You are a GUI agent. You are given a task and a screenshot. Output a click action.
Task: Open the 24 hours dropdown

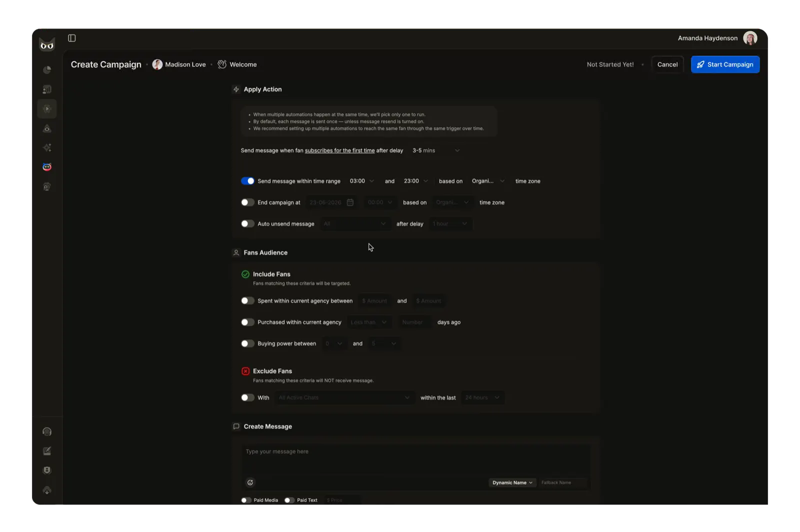click(x=482, y=398)
